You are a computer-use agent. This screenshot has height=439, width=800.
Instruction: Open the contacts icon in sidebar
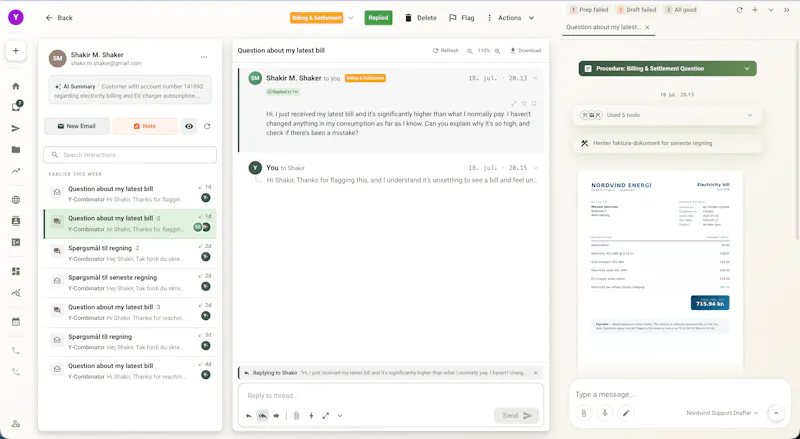pyautogui.click(x=16, y=221)
